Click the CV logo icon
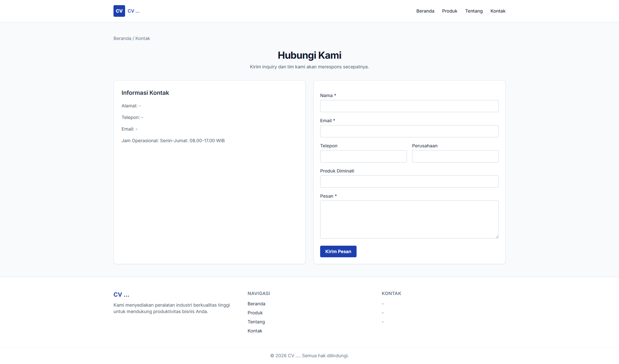This screenshot has width=619, height=364. (x=119, y=11)
